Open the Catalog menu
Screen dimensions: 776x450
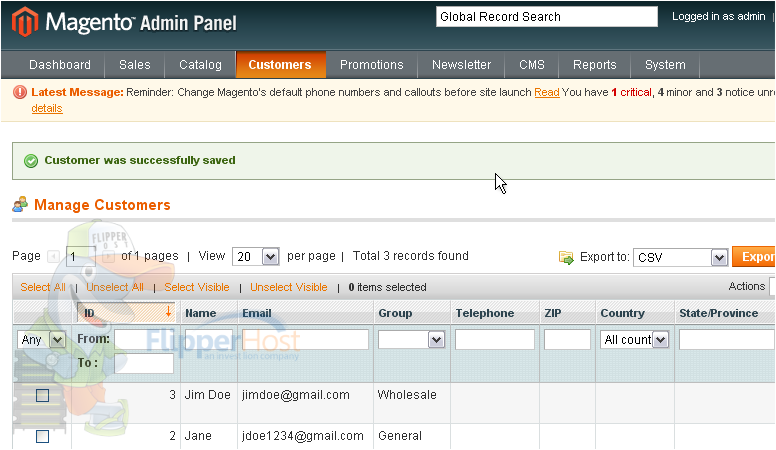pyautogui.click(x=200, y=65)
